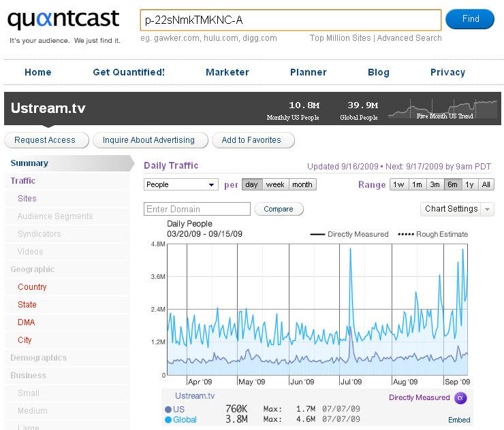Viewport: 504px width, 430px height.
Task: Click the Global light-blue legend dot
Action: pyautogui.click(x=168, y=420)
